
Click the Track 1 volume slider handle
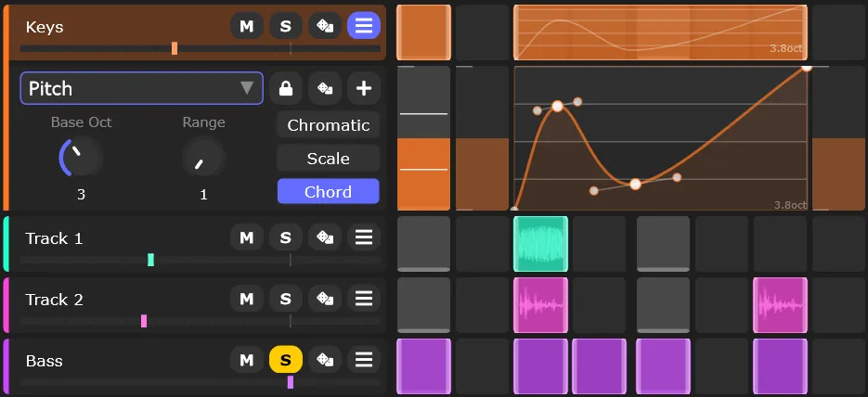tap(150, 260)
